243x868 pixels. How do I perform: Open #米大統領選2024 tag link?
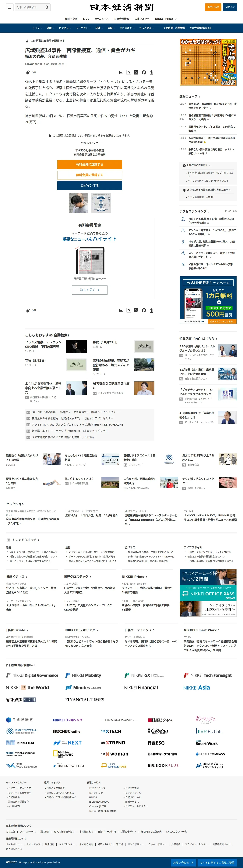tap(200, 28)
